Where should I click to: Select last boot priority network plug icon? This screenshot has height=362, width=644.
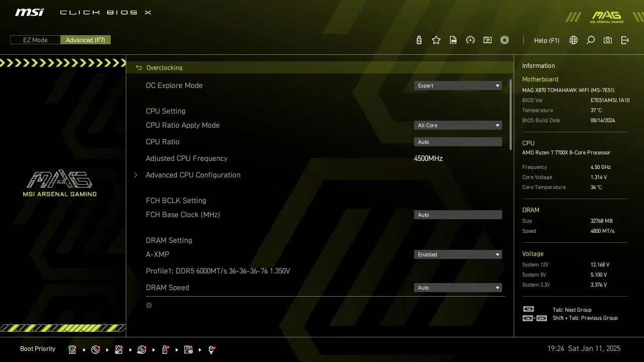coord(211,349)
